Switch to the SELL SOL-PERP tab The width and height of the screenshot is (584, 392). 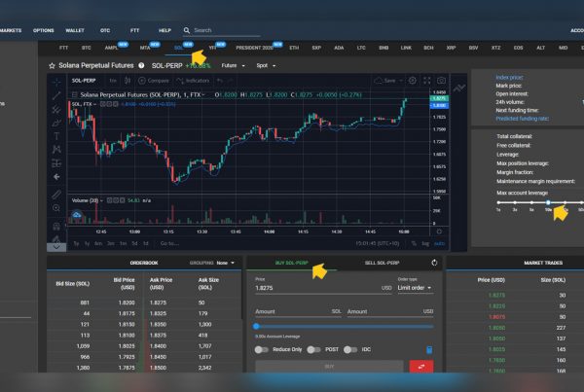(383, 263)
